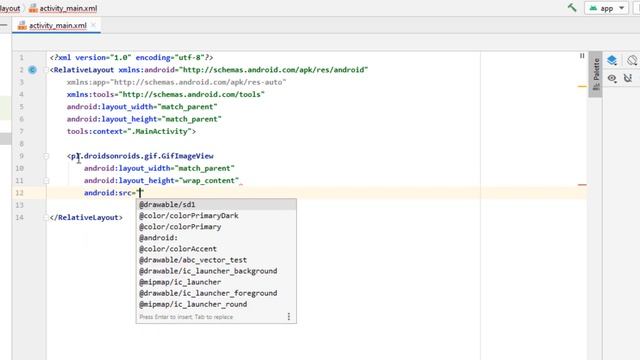Click the fold end marker on line 11

point(46,180)
